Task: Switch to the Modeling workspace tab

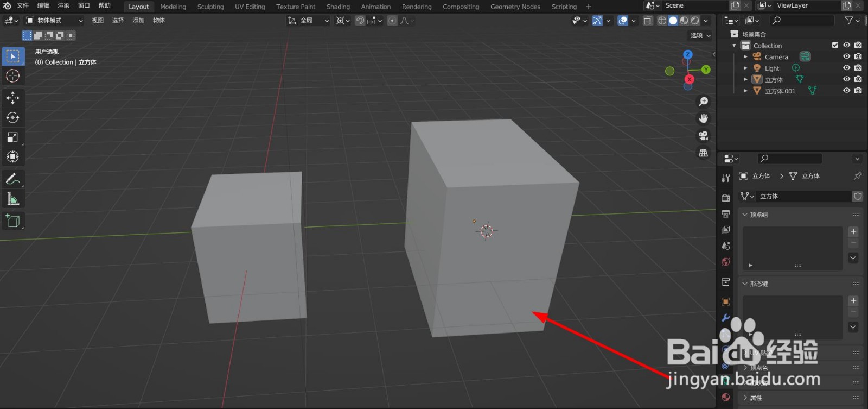Action: [x=173, y=7]
